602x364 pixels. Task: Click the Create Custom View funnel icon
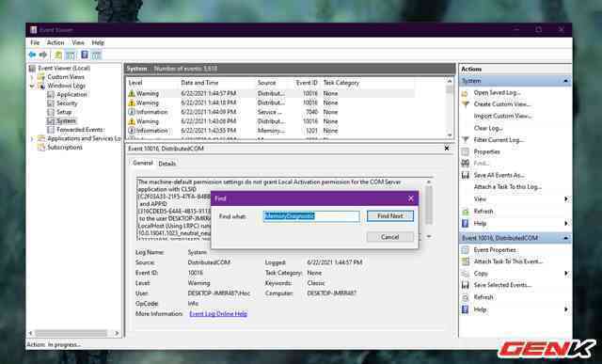coord(465,104)
